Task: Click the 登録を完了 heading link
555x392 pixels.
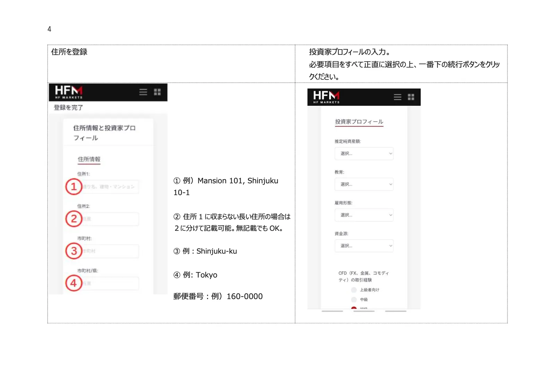Action: coord(68,107)
